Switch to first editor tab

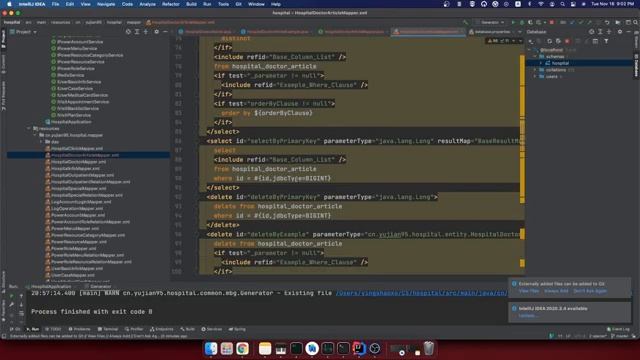point(207,31)
